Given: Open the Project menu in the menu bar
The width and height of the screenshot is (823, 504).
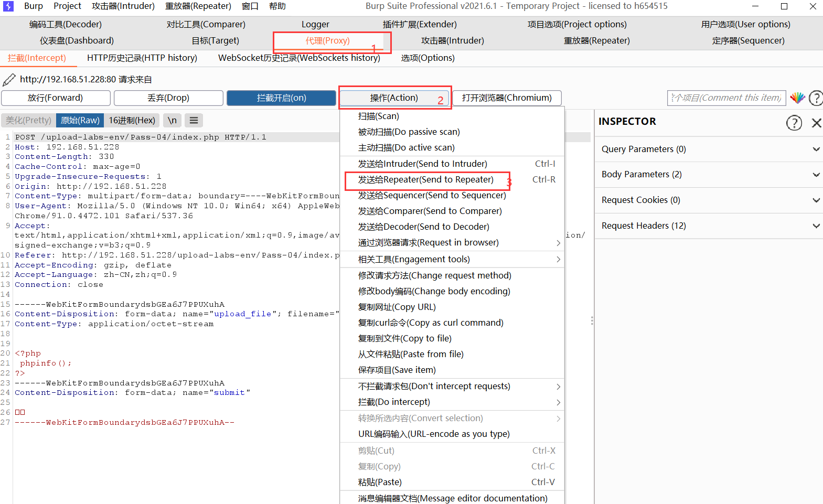Looking at the screenshot, I should (67, 6).
